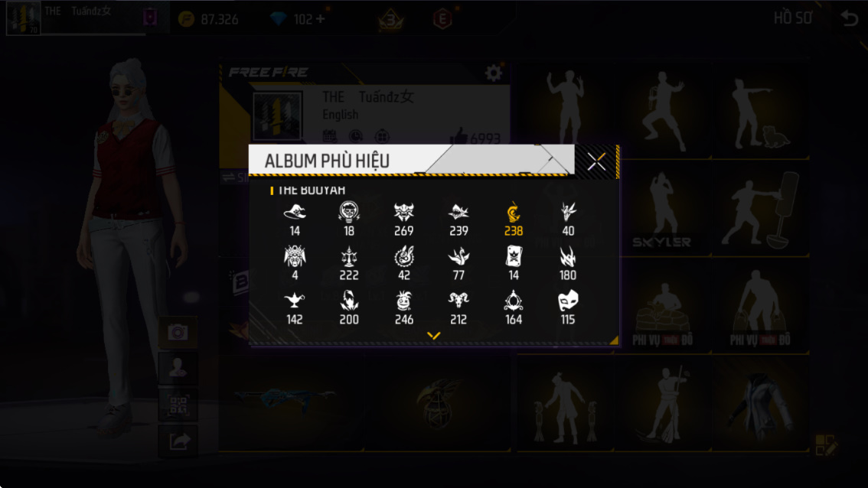Viewport: 868px width, 488px height.
Task: Close the Album Phù Hiệu popup
Action: coord(596,161)
